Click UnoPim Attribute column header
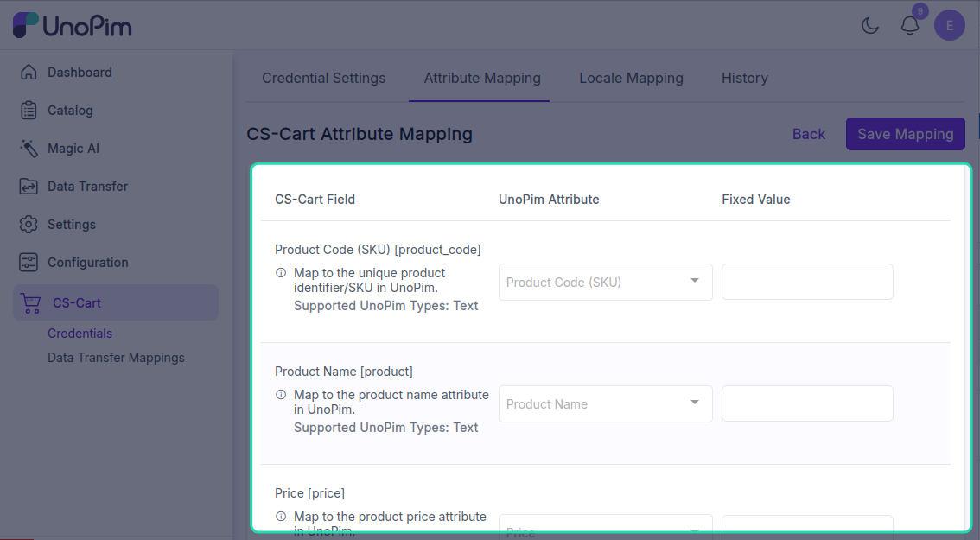Viewport: 980px width, 540px height. (x=549, y=200)
